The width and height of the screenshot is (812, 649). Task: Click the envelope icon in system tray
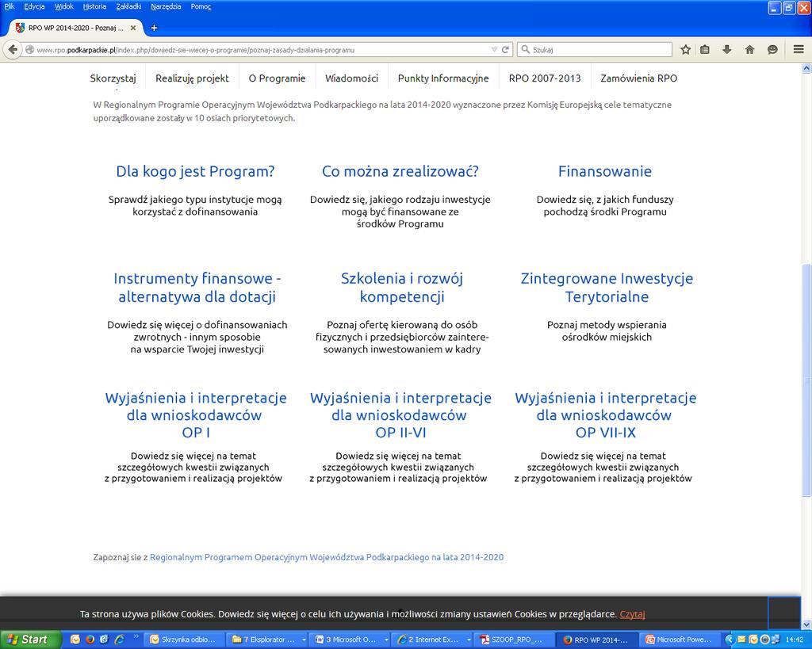[x=741, y=639]
